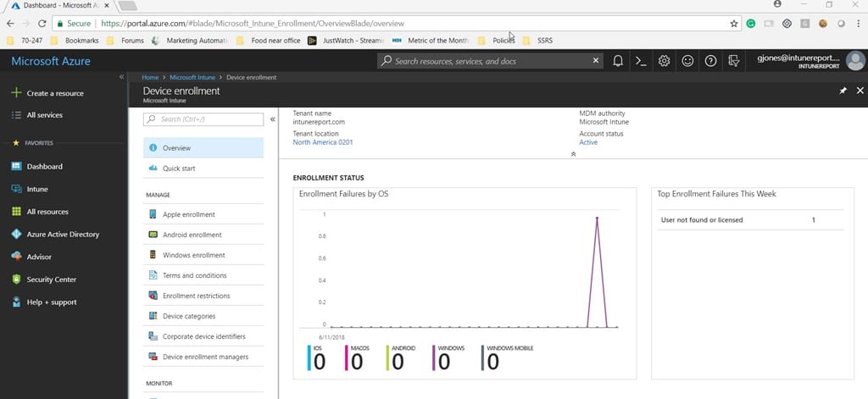Open the Help question mark icon
868x399 pixels.
point(711,61)
